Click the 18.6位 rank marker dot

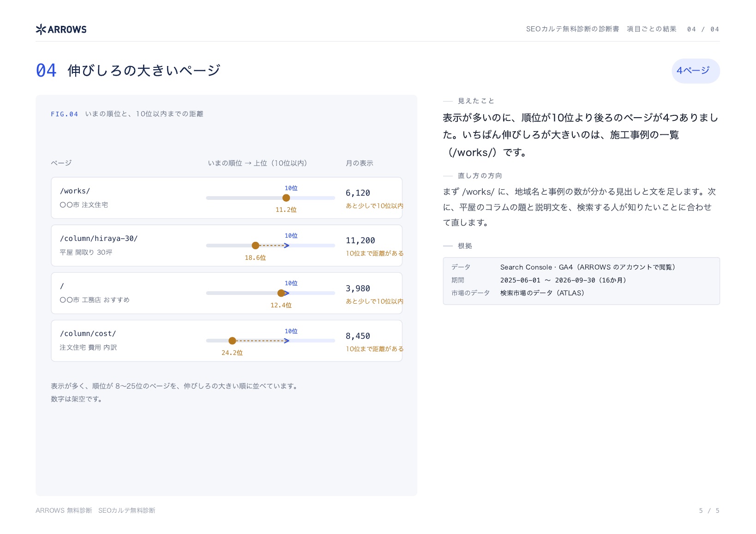click(x=255, y=246)
